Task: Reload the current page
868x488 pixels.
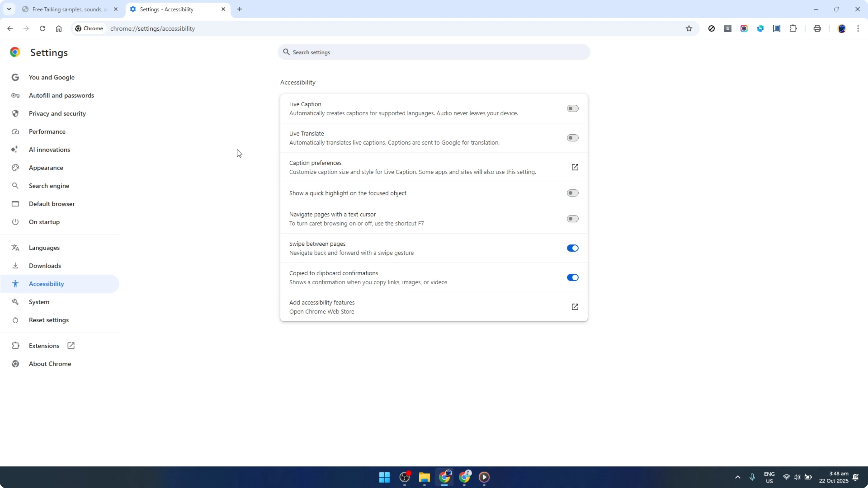Action: coord(42,29)
